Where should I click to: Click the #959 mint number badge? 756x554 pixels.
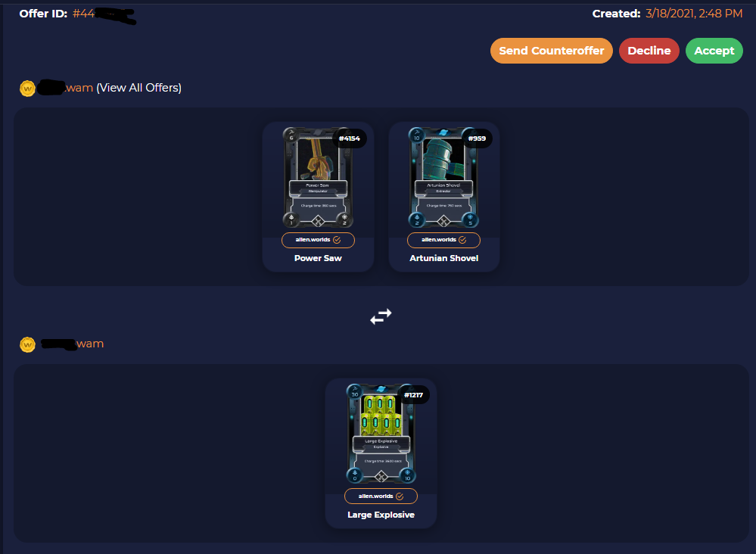point(477,138)
